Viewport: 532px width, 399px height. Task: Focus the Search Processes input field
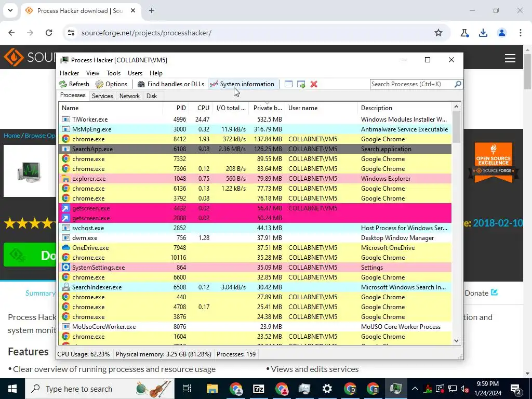412,84
